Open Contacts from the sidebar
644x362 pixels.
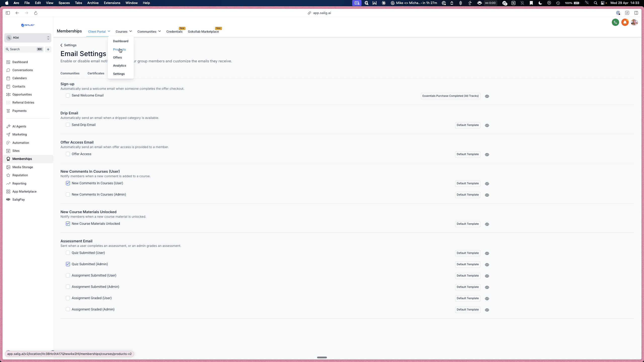(x=19, y=86)
